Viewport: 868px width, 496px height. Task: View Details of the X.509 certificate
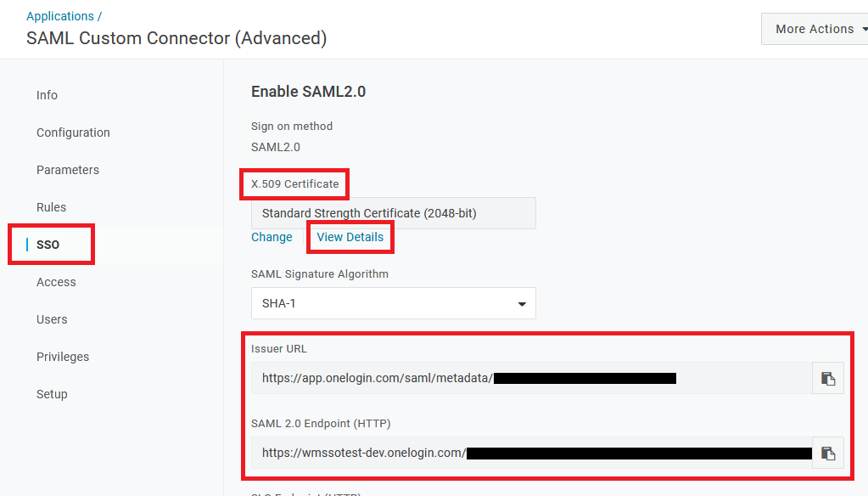350,237
